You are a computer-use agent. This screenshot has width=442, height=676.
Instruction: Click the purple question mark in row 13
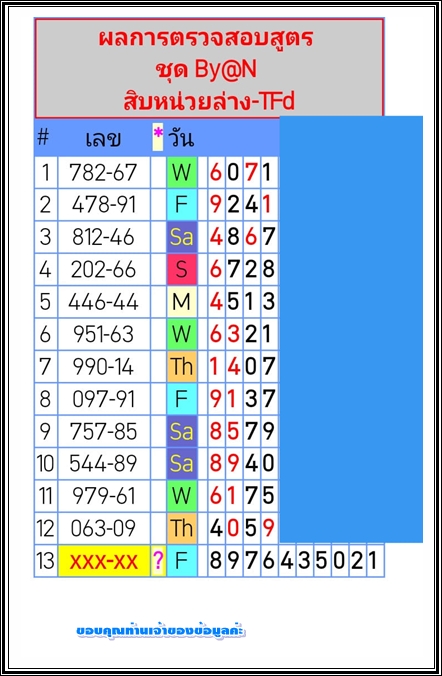click(x=158, y=561)
